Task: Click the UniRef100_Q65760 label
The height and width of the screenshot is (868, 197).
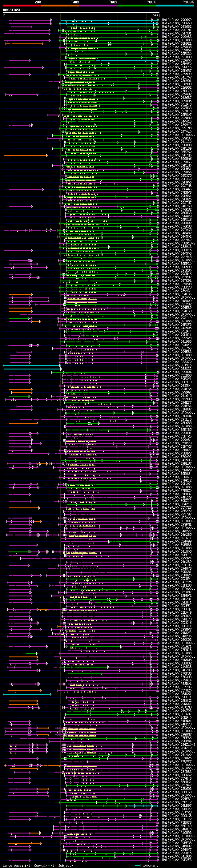Action: [x=176, y=152]
